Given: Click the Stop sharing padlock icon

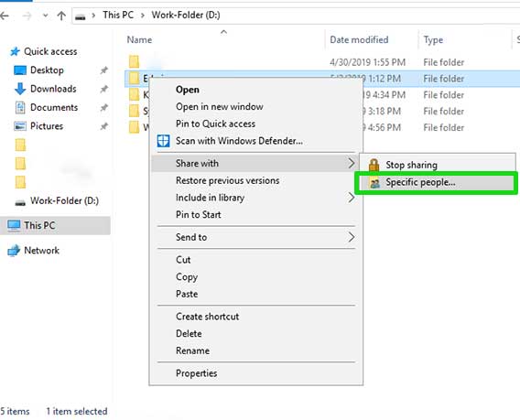Looking at the screenshot, I should pyautogui.click(x=374, y=165).
